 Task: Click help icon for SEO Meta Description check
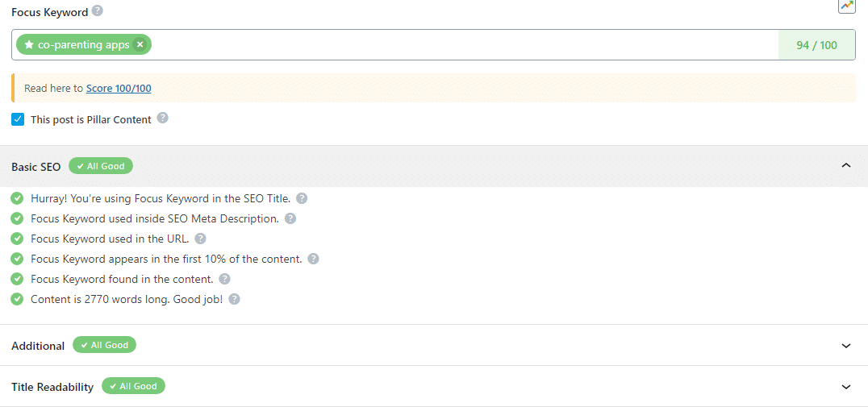pyautogui.click(x=290, y=218)
